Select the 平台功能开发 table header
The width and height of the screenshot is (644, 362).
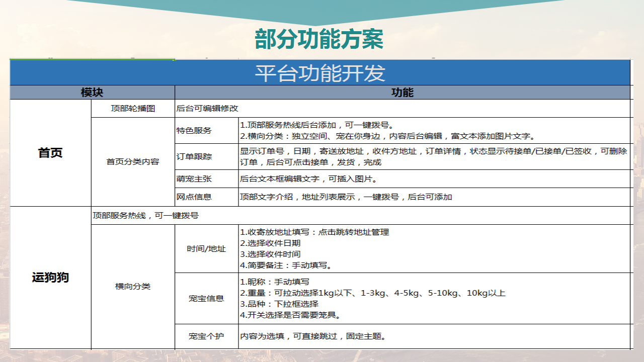pos(320,73)
